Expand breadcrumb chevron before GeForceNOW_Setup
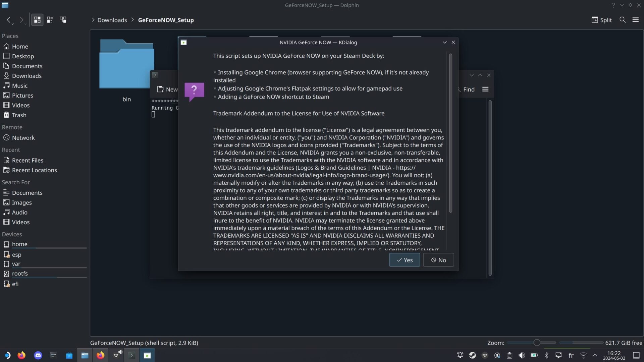The width and height of the screenshot is (644, 362). (x=132, y=20)
